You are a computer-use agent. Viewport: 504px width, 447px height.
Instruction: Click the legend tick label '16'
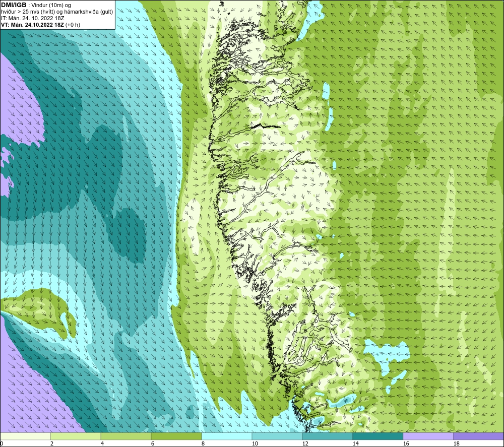[406, 443]
